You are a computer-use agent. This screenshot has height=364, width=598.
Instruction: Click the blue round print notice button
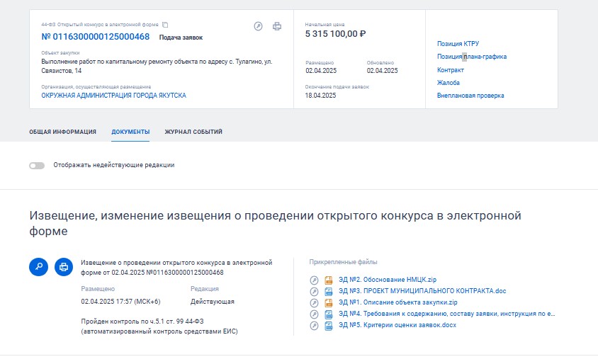coord(64,267)
